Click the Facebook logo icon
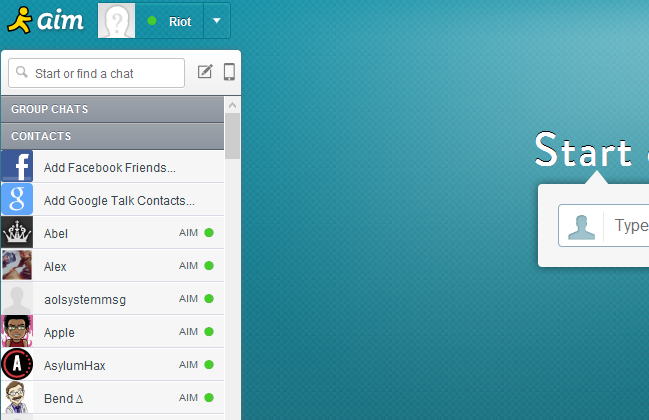The width and height of the screenshot is (649, 420). (x=17, y=166)
